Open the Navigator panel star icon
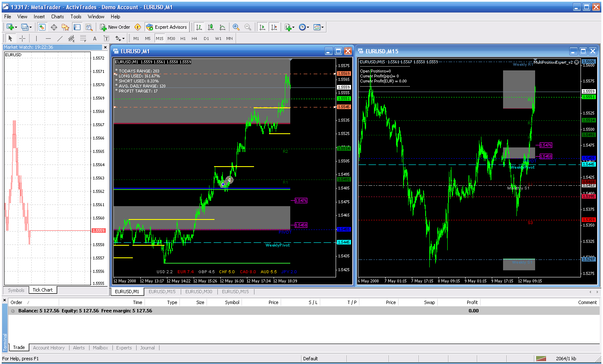This screenshot has height=364, width=603. click(65, 27)
